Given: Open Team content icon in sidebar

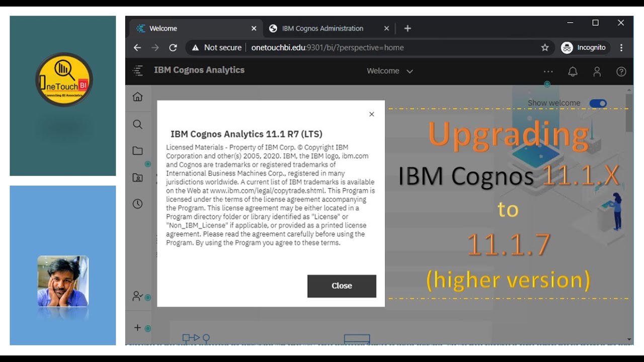Looking at the screenshot, I should click(x=137, y=177).
